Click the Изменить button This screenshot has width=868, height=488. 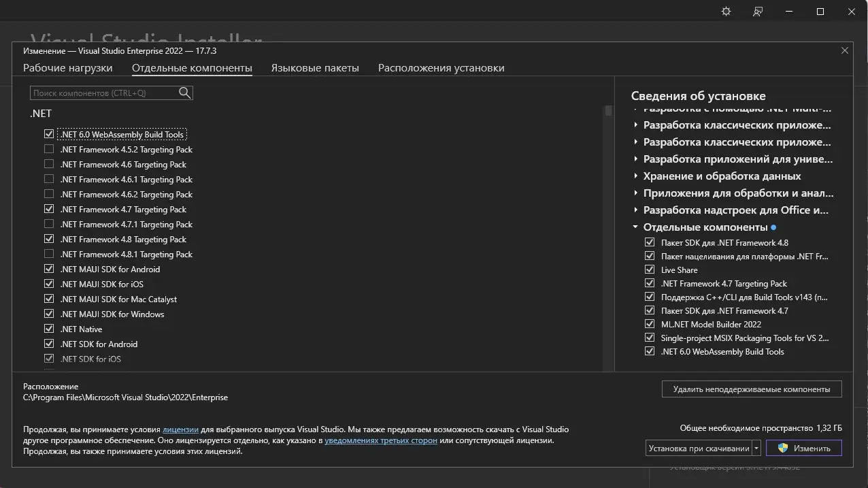point(803,449)
